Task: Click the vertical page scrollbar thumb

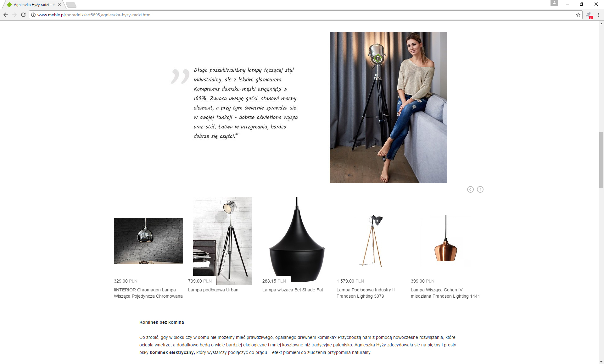Action: [x=601, y=160]
